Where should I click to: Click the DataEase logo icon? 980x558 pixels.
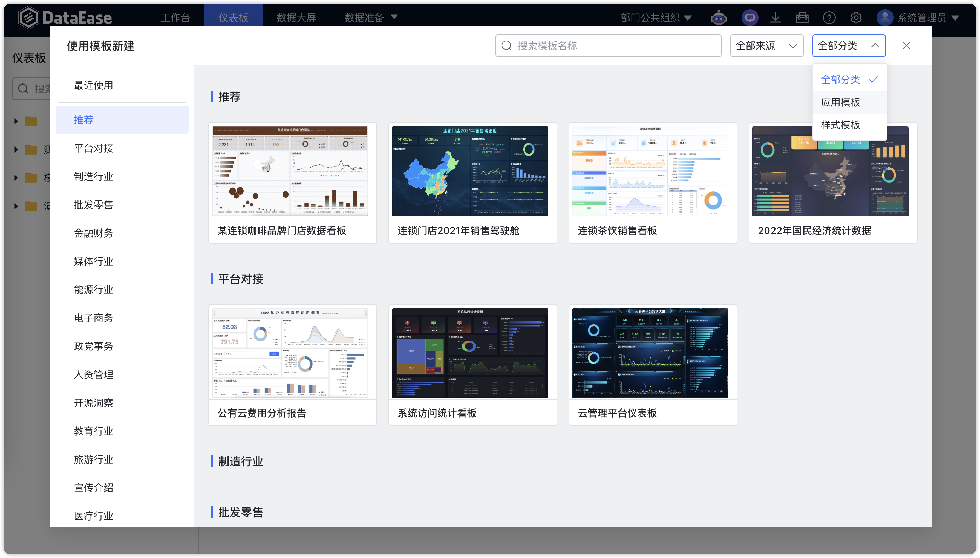click(x=29, y=17)
